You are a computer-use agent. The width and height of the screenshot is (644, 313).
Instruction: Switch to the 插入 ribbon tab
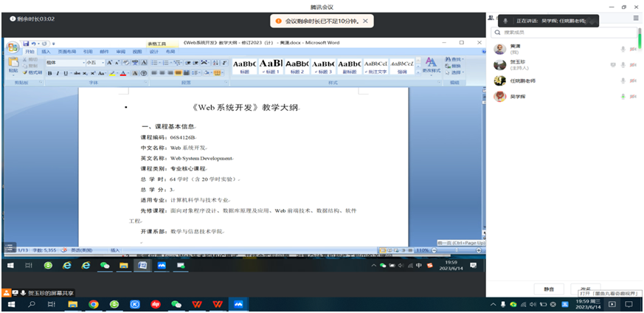(46, 52)
